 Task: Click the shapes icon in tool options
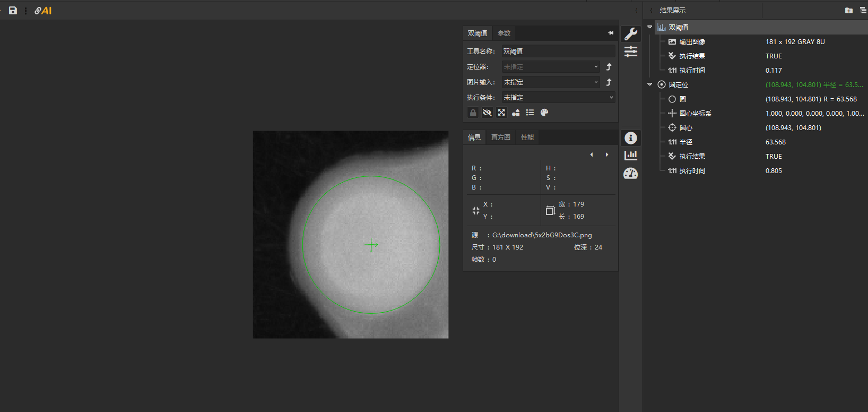click(516, 113)
